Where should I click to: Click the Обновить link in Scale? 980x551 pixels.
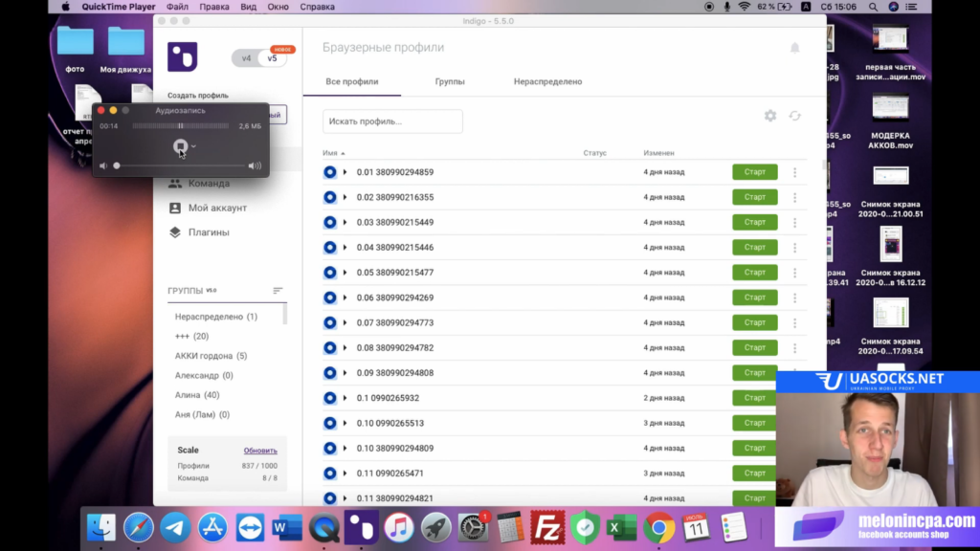click(x=260, y=451)
